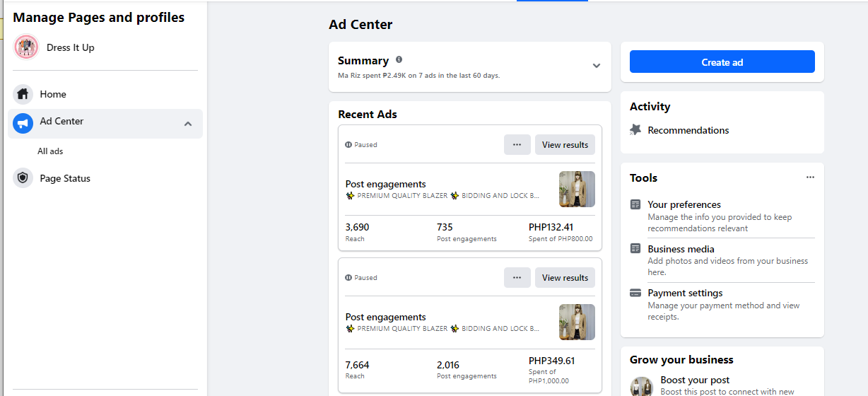Click the 3,690 Reach value
Viewport: 868px width, 396px height.
(357, 227)
